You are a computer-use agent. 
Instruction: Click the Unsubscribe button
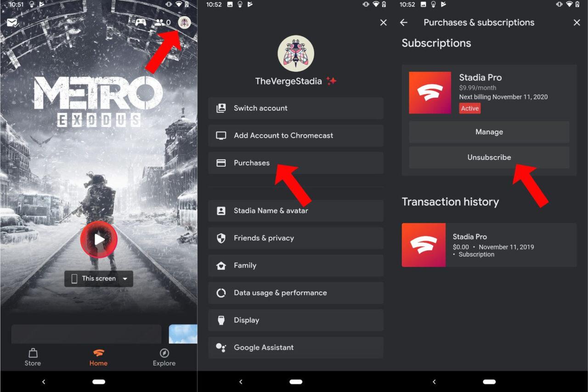[489, 157]
